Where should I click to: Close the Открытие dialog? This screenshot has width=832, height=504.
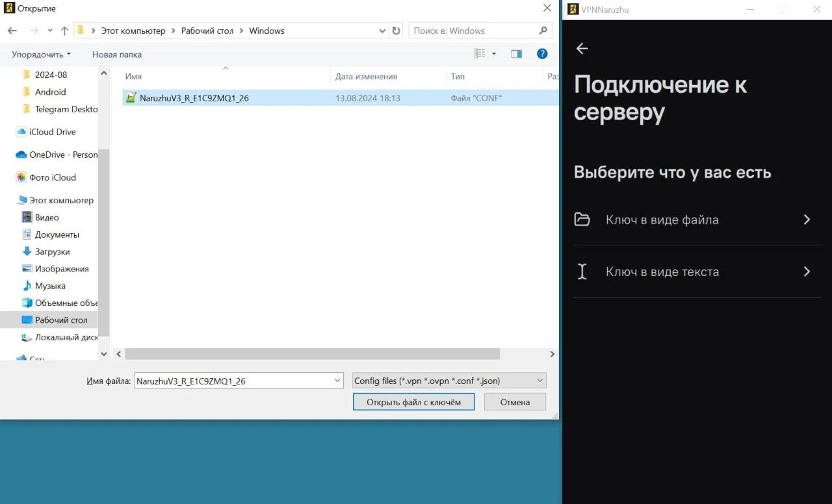tap(547, 8)
